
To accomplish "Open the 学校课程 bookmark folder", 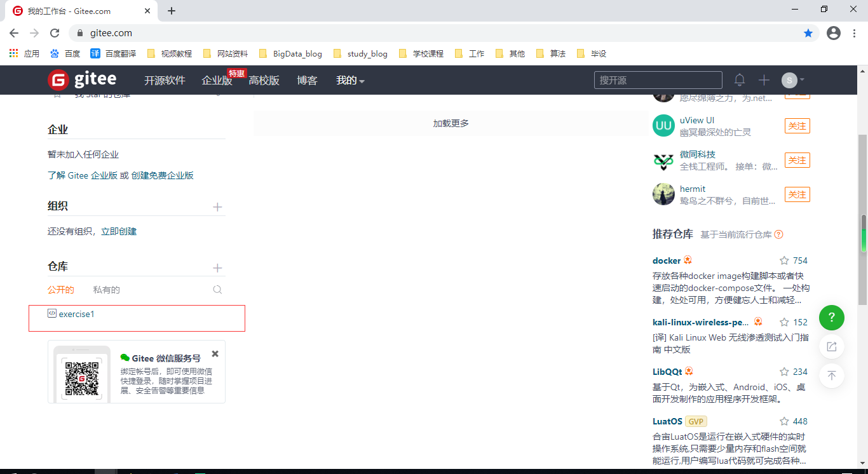I will pyautogui.click(x=421, y=53).
